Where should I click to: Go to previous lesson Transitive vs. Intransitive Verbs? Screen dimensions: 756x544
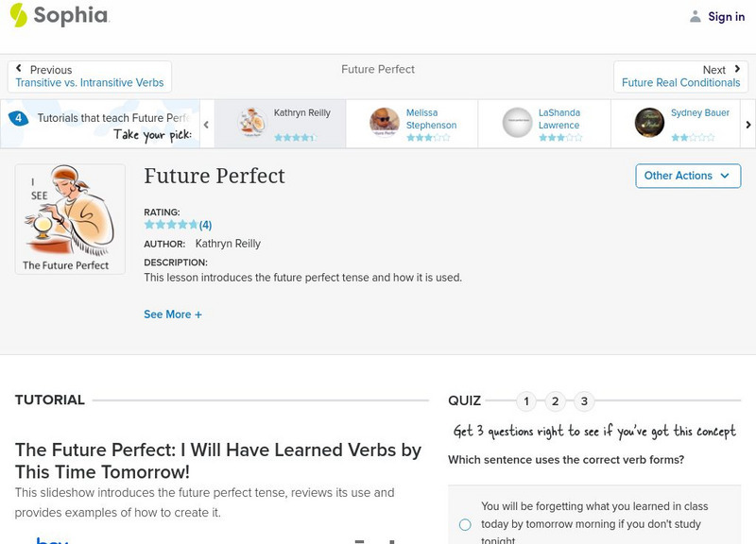89,76
